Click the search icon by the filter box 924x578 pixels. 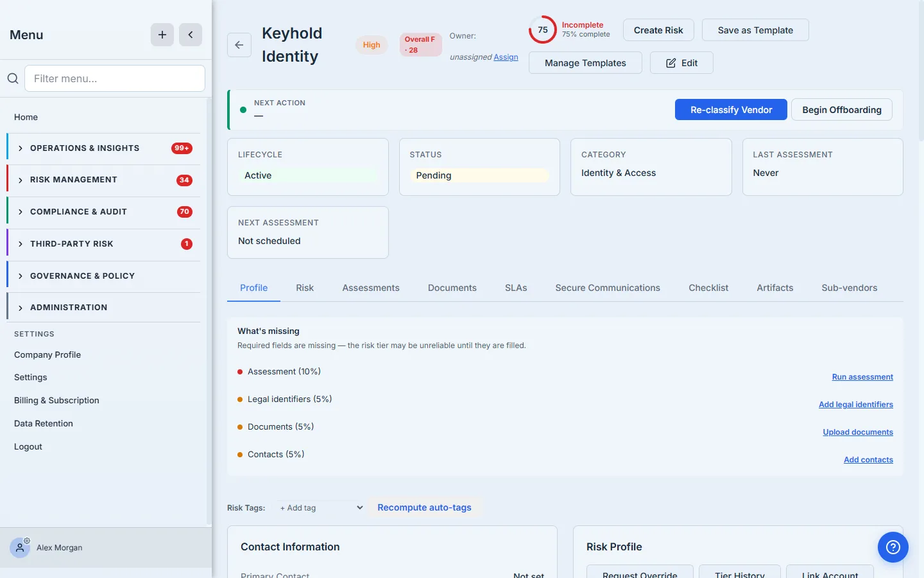coord(12,78)
